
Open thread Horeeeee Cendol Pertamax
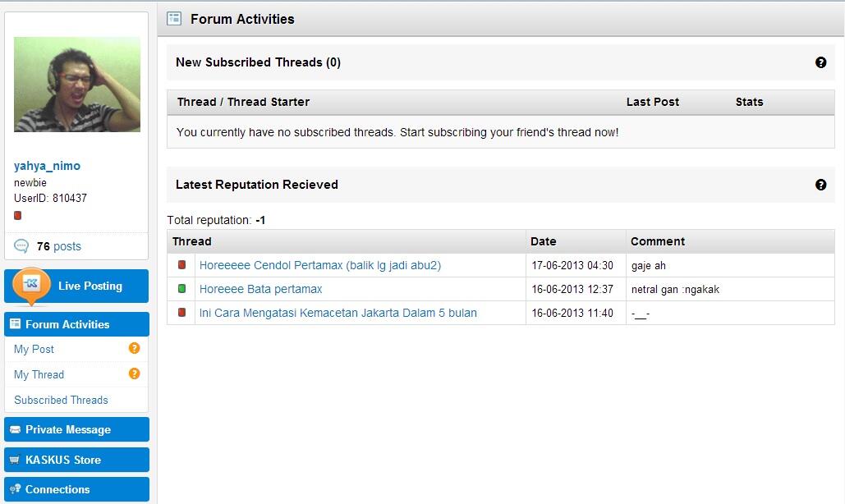[320, 265]
